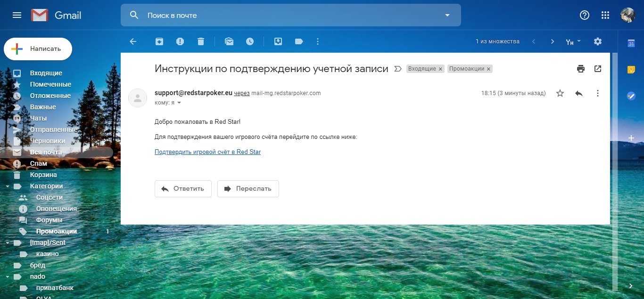Open the бред label
The height and width of the screenshot is (299, 644).
38,265
